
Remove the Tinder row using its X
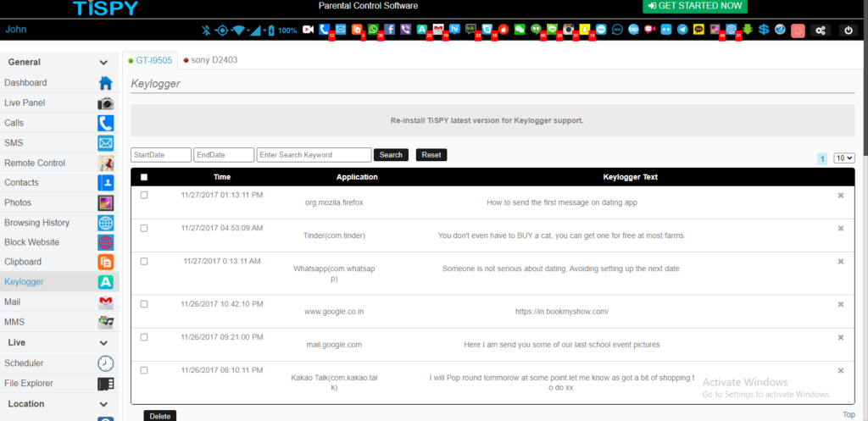841,229
